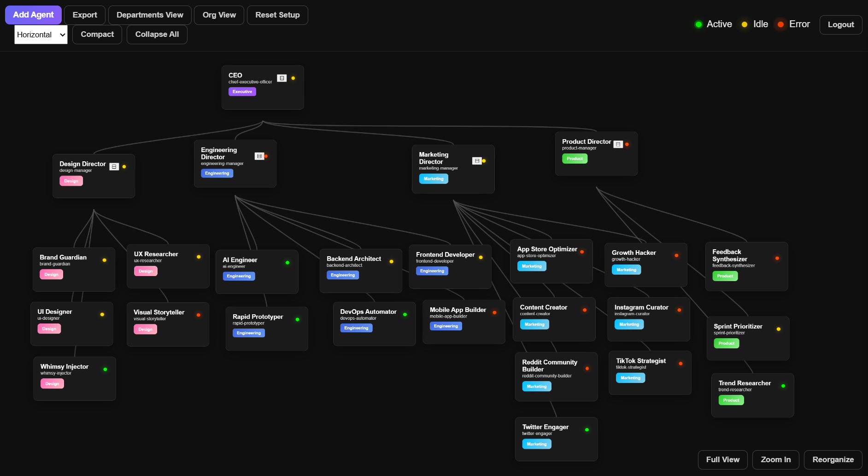Click the Executive tag on CEO card
The image size is (868, 476).
tap(242, 92)
